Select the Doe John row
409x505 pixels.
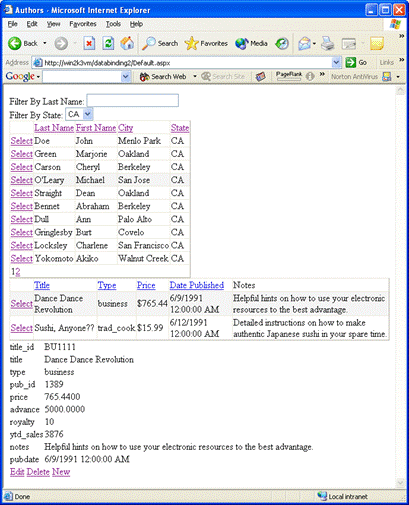pyautogui.click(x=22, y=141)
